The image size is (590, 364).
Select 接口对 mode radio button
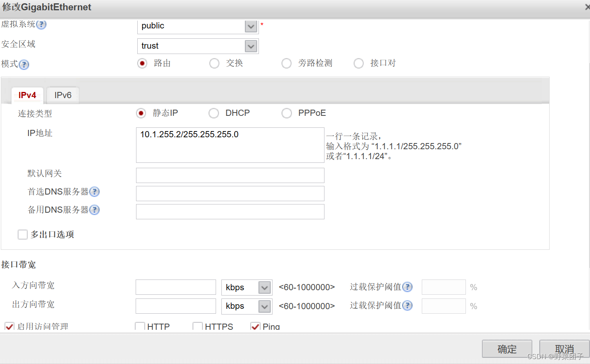[359, 63]
